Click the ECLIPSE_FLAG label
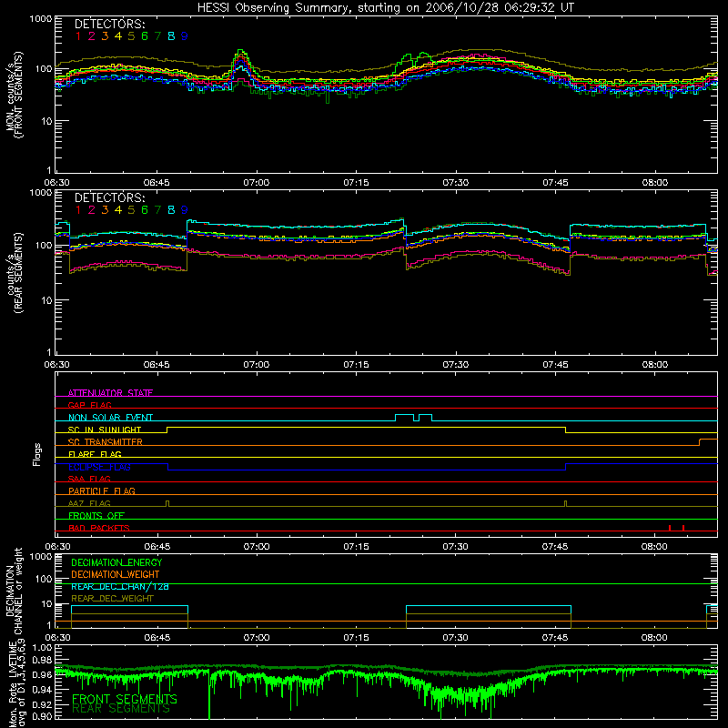The height and width of the screenshot is (728, 728). pos(99,467)
